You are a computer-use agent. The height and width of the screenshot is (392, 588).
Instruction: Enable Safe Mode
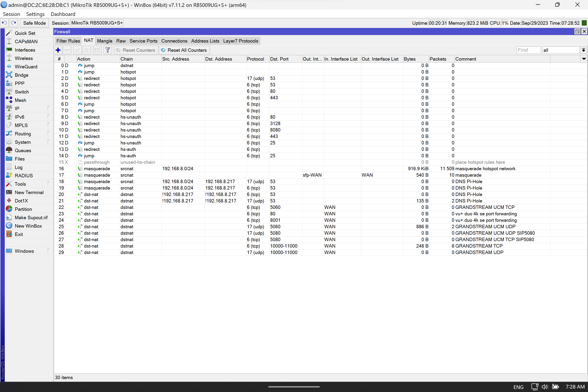click(34, 23)
